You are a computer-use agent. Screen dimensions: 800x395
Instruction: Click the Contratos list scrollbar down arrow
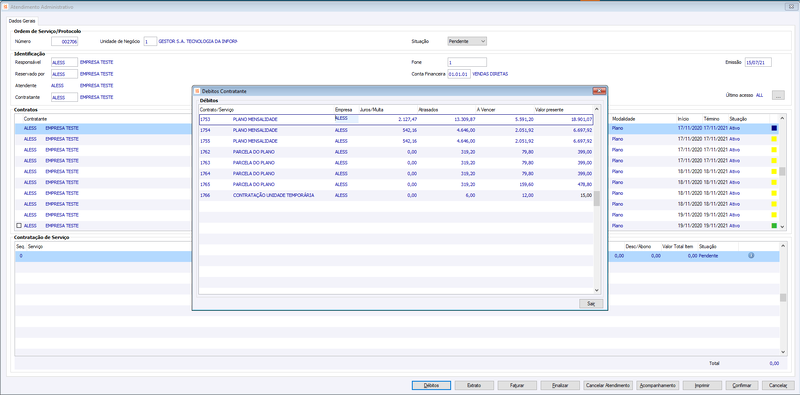tap(783, 228)
